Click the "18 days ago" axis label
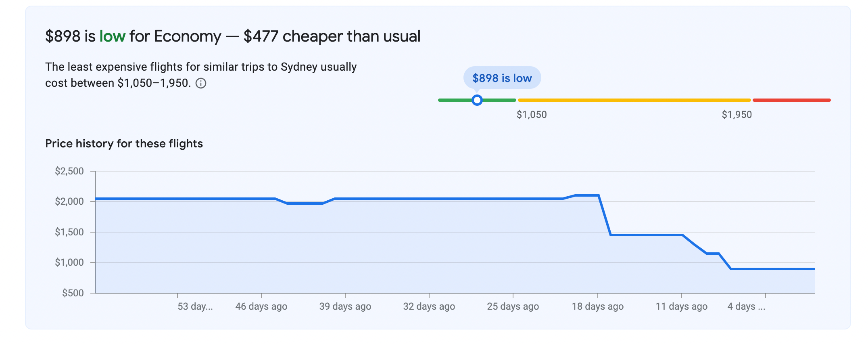 tap(598, 306)
